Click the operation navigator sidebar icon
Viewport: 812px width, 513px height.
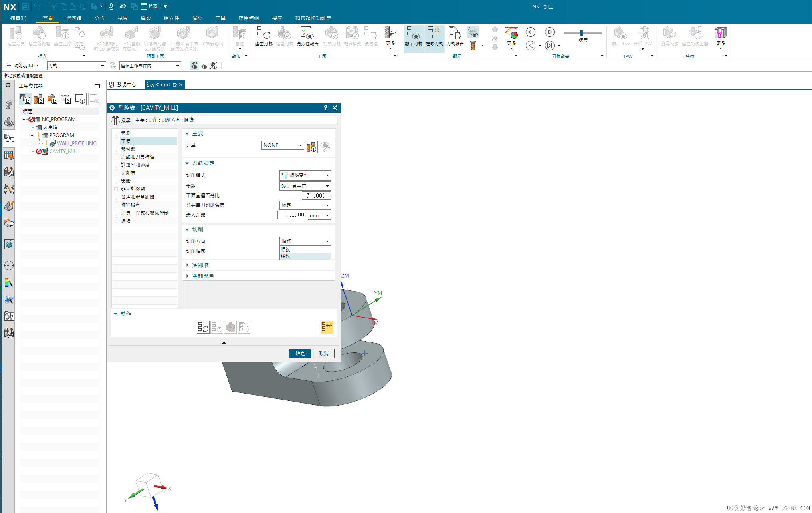click(x=9, y=139)
